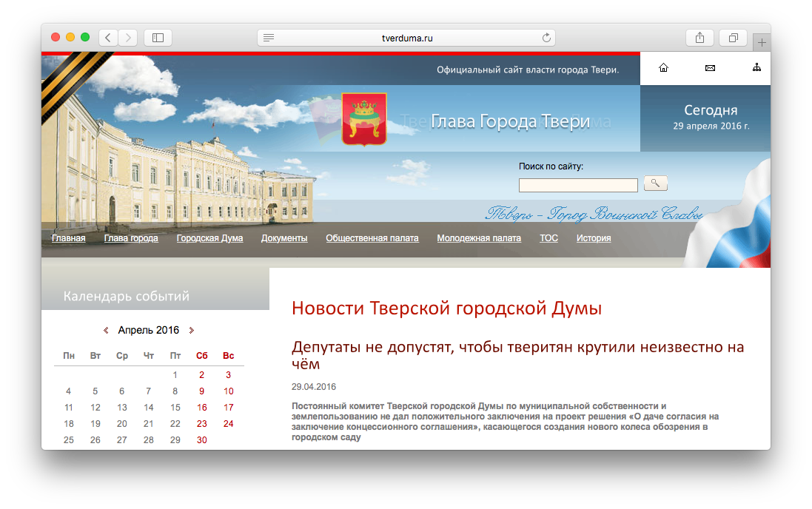Show all tabs overview in Safari
This screenshot has height=509, width=812.
coord(733,38)
